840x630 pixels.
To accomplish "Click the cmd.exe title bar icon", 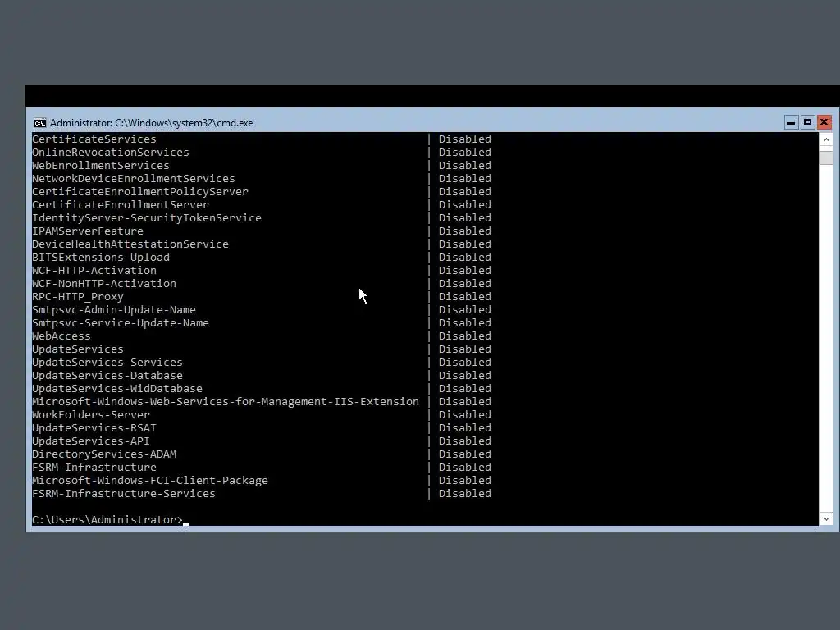I will 40,123.
